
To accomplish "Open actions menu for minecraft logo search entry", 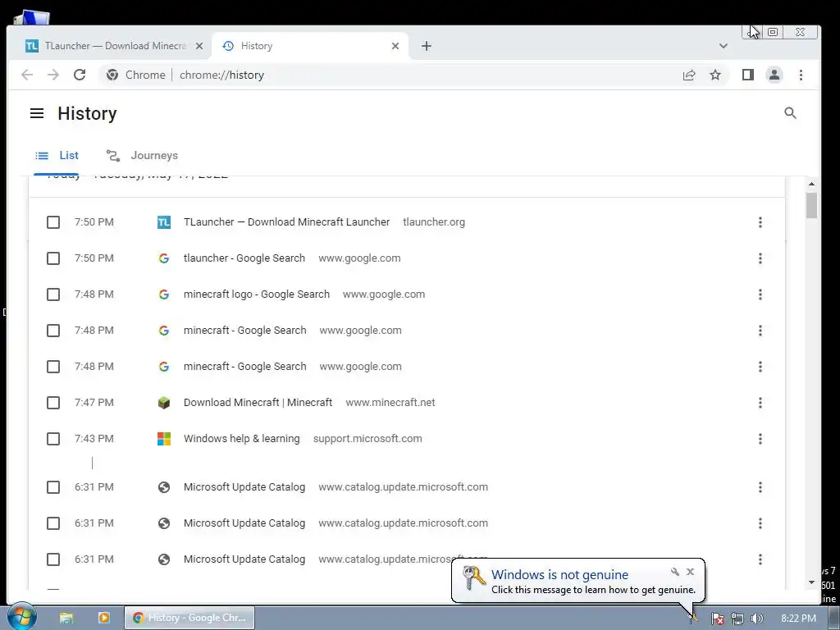I will [760, 294].
